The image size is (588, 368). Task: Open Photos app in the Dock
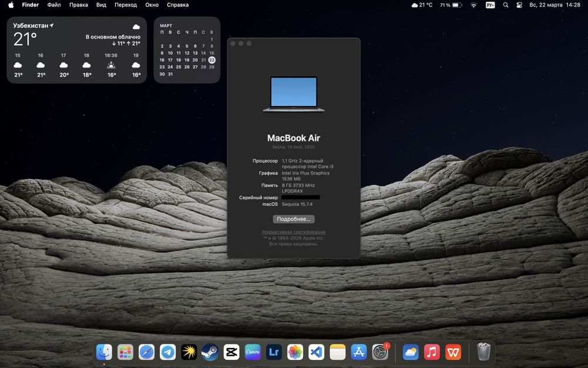point(295,352)
